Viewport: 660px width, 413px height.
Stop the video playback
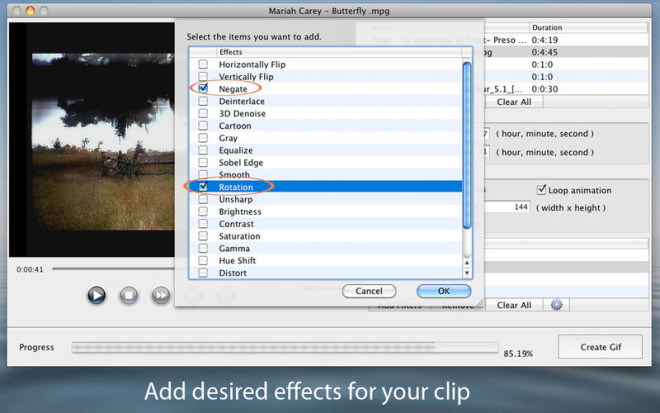coord(129,295)
